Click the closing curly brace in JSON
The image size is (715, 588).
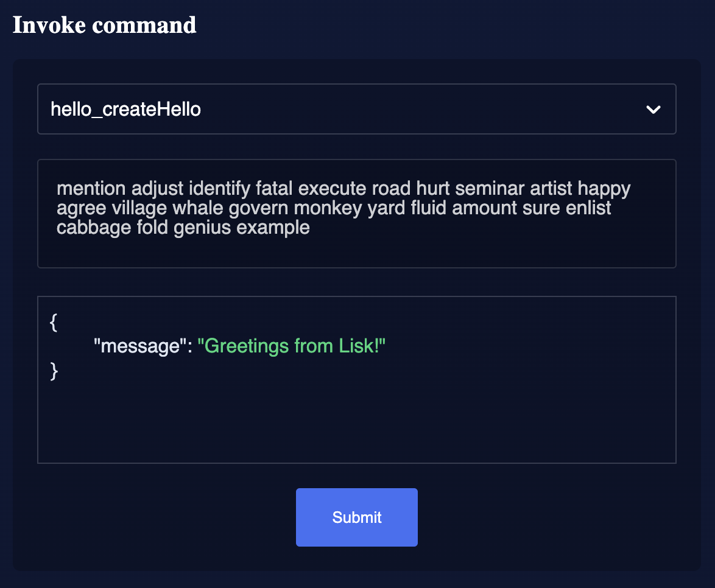[x=54, y=370]
